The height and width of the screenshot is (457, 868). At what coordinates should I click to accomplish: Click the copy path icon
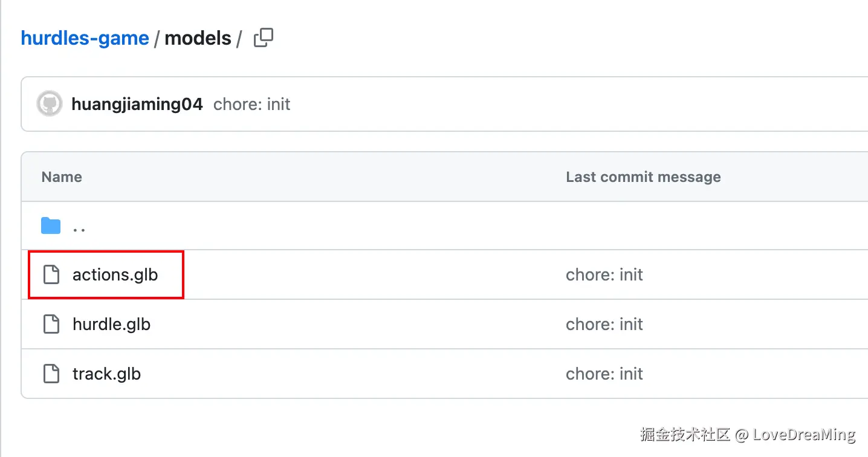(264, 38)
